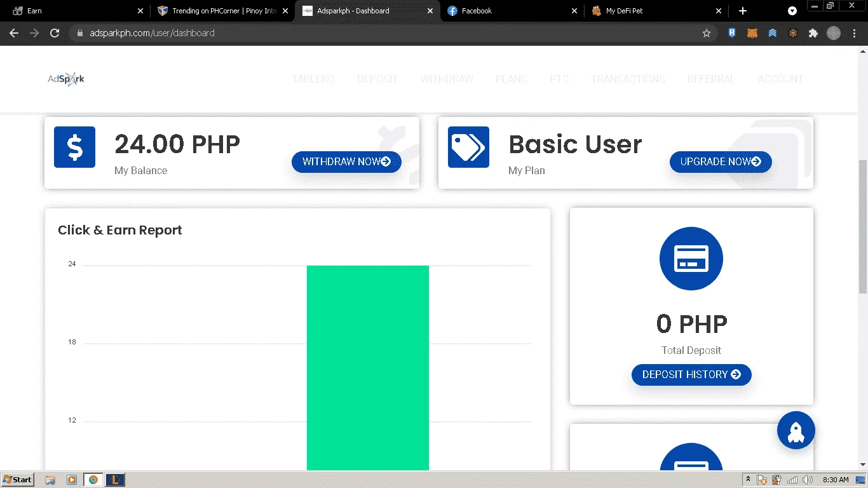Open the Ronin wallet extension
The image size is (868, 488).
tap(732, 33)
